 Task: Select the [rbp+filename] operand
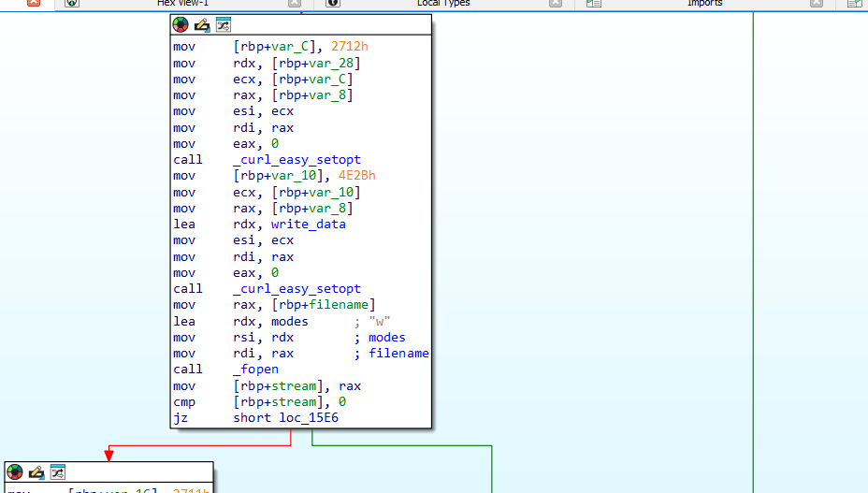point(324,305)
